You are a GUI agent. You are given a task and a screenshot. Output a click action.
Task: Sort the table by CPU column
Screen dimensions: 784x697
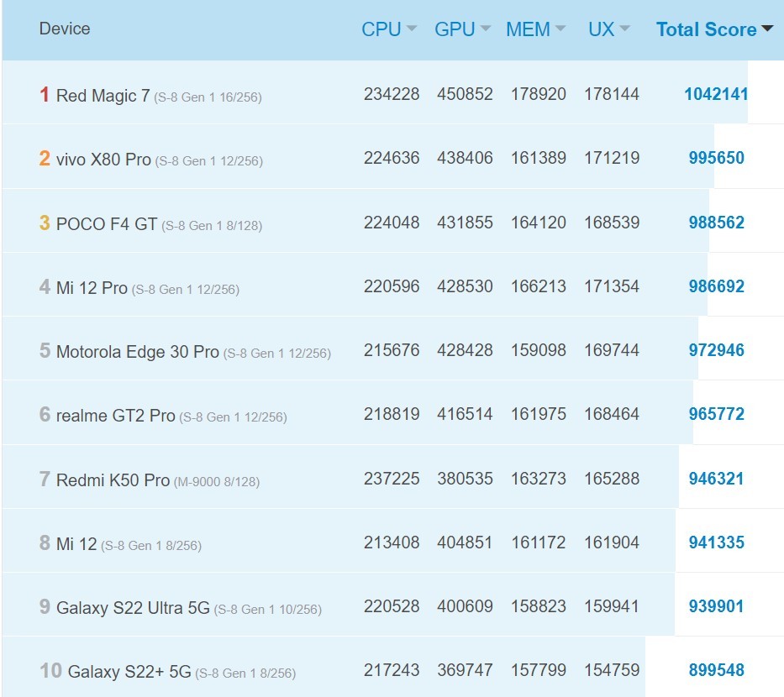[388, 29]
